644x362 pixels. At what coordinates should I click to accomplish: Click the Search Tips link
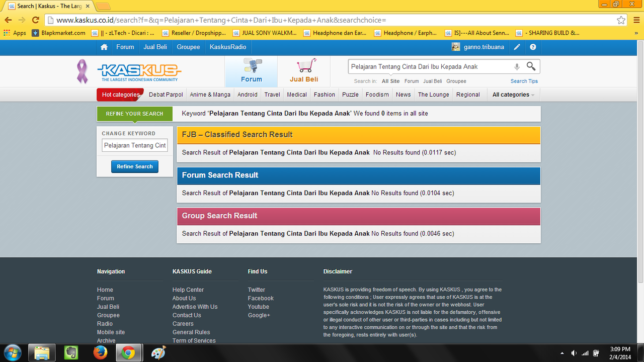(x=524, y=81)
